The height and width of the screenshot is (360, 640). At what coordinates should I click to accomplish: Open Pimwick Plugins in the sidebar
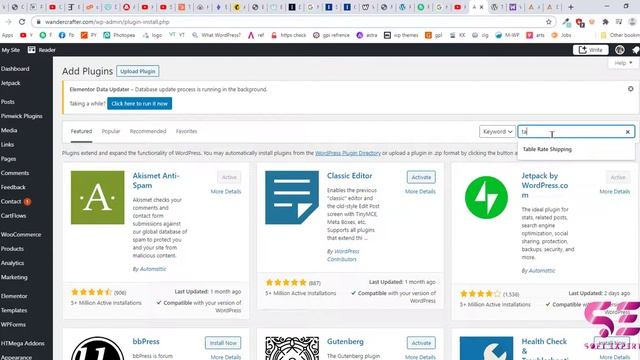coord(22,116)
